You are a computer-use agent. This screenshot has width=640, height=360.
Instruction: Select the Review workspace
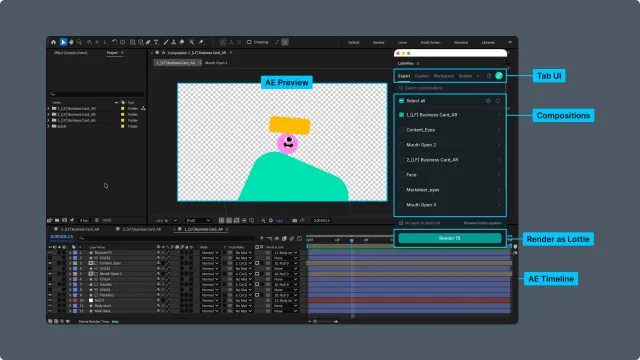(x=378, y=42)
